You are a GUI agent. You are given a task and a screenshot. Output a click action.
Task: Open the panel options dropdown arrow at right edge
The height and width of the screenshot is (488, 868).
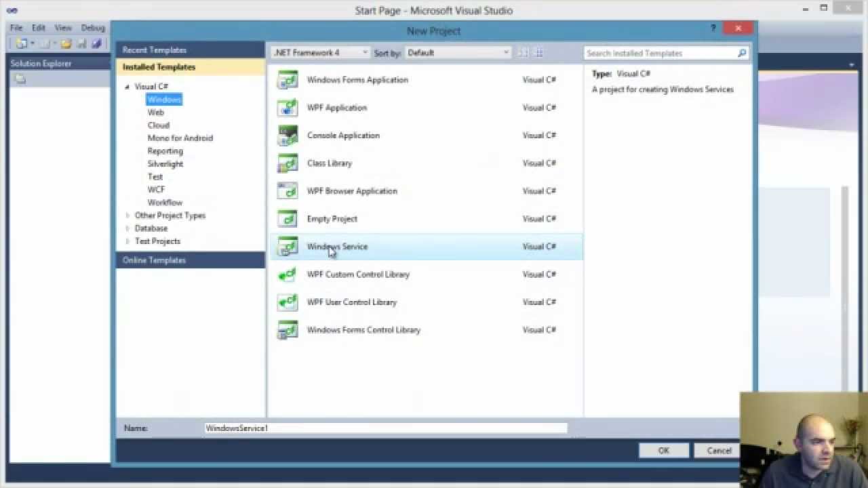point(852,64)
